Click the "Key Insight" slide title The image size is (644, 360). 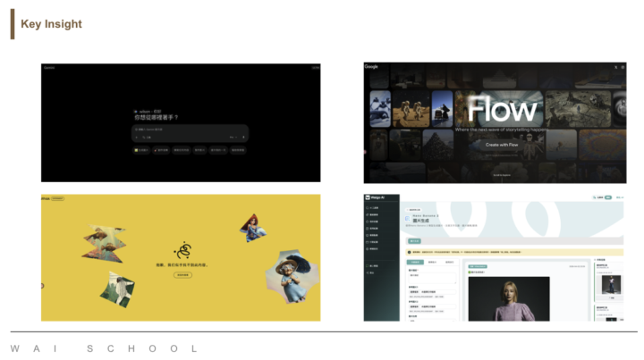coord(51,24)
